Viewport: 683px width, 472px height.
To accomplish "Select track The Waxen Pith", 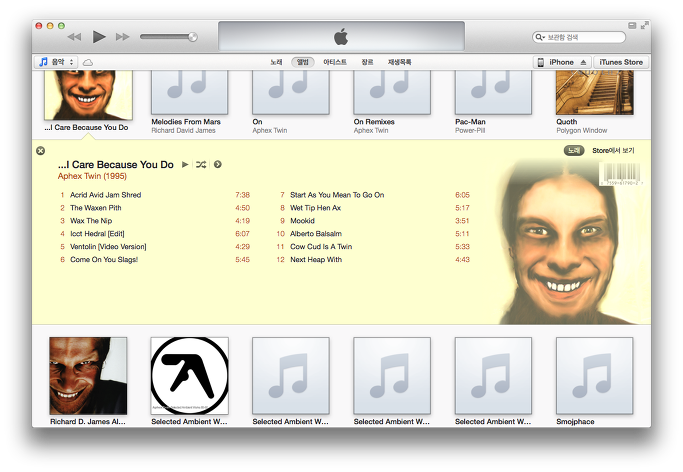I will pyautogui.click(x=155, y=208).
